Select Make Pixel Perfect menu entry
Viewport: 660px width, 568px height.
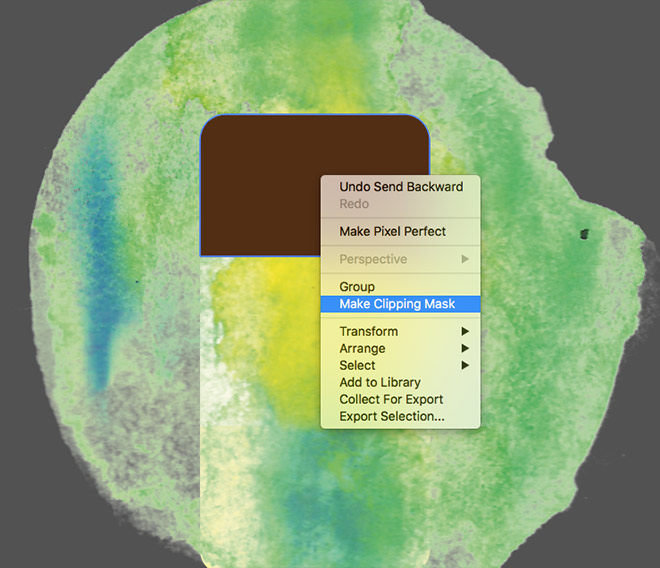(x=400, y=231)
